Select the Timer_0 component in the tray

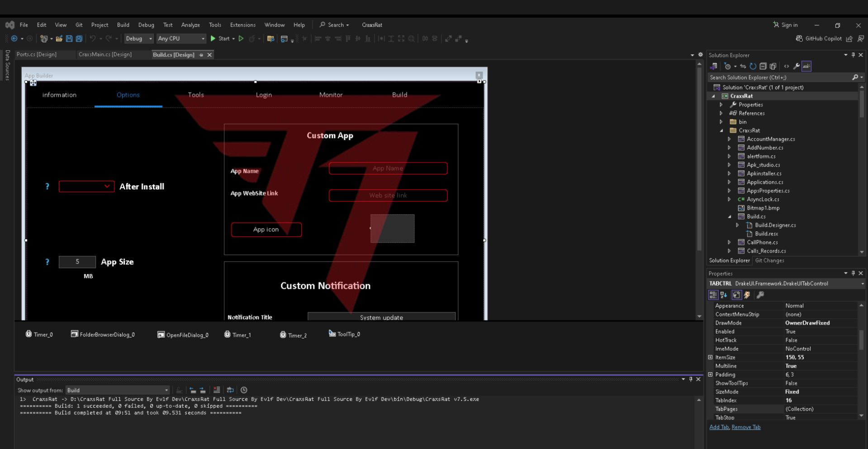point(39,334)
